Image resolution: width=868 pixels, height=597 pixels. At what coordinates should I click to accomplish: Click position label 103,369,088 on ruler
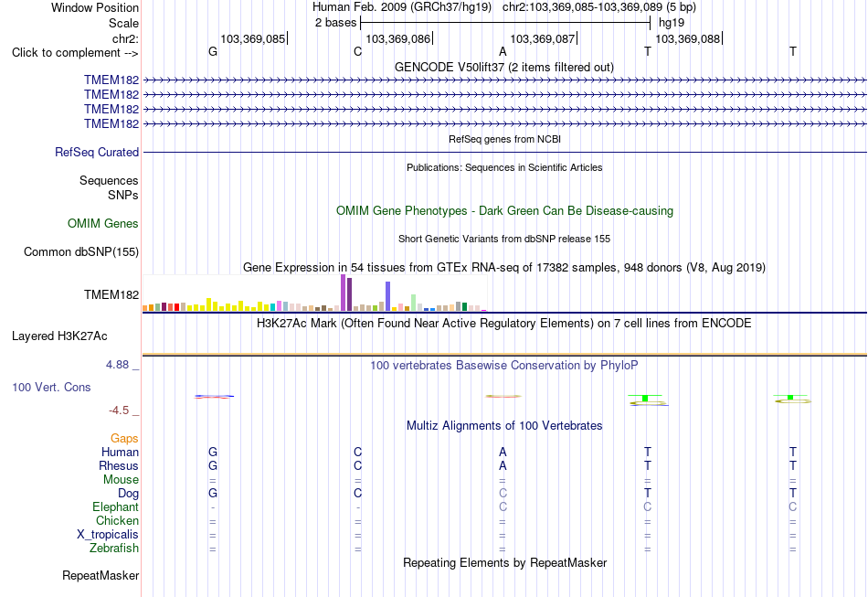tap(687, 38)
